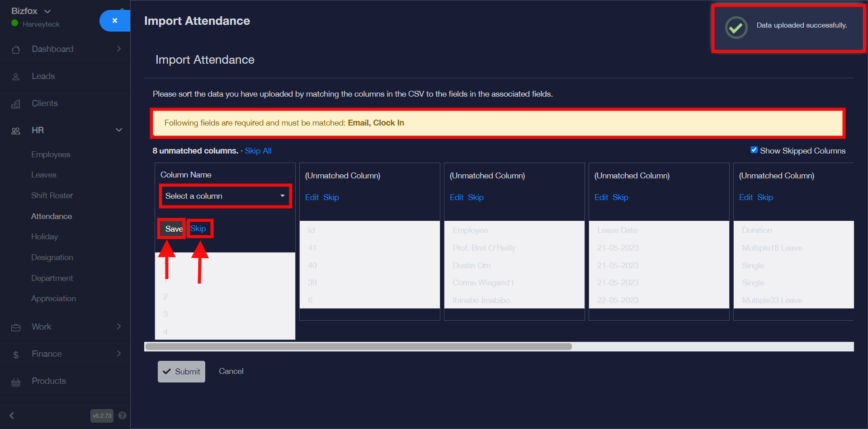Click the Submit button

coord(181,372)
